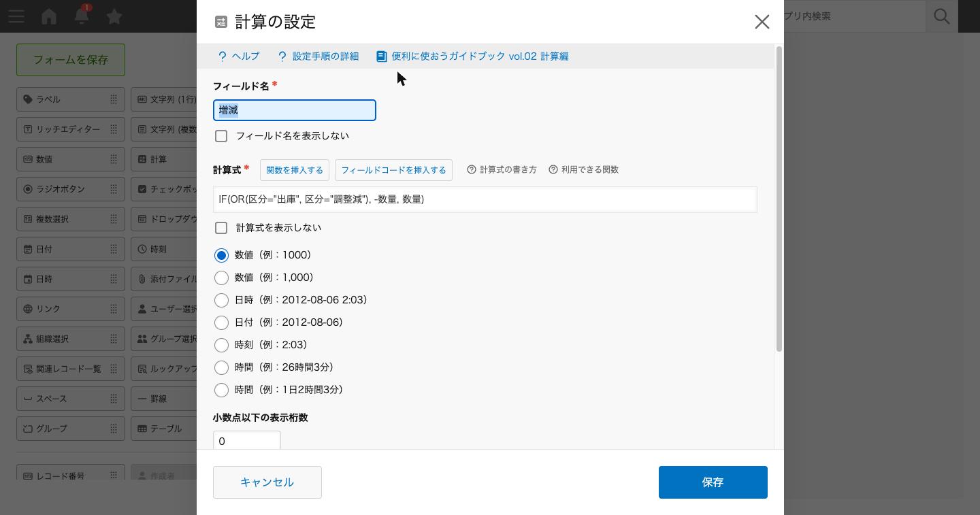Image resolution: width=980 pixels, height=515 pixels.
Task: Check 計算式を表示しない checkbox
Action: pos(221,228)
